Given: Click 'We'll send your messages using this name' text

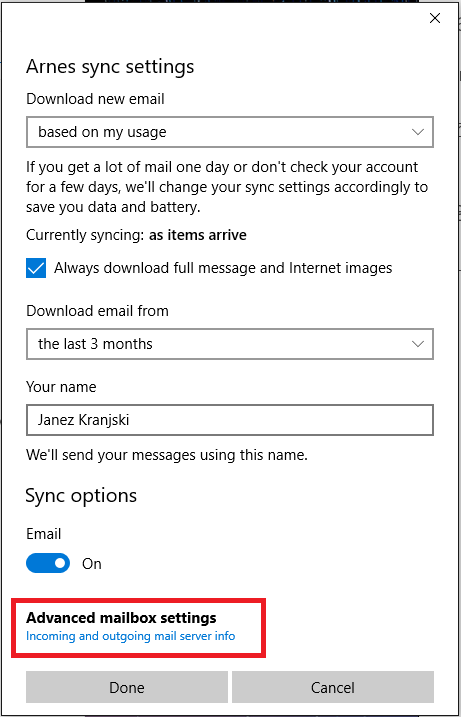Looking at the screenshot, I should click(x=167, y=455).
